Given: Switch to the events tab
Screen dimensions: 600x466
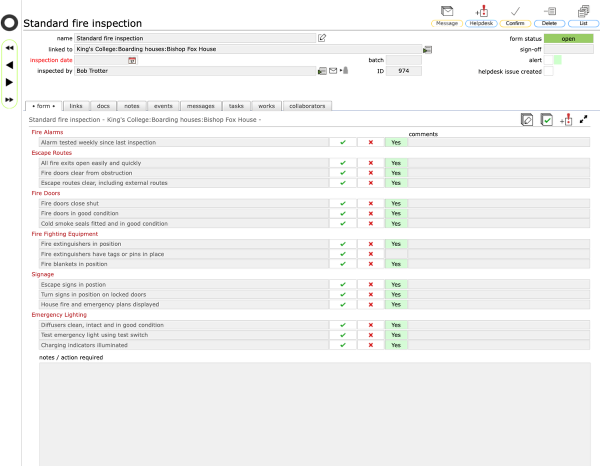Looking at the screenshot, I should pyautogui.click(x=163, y=105).
